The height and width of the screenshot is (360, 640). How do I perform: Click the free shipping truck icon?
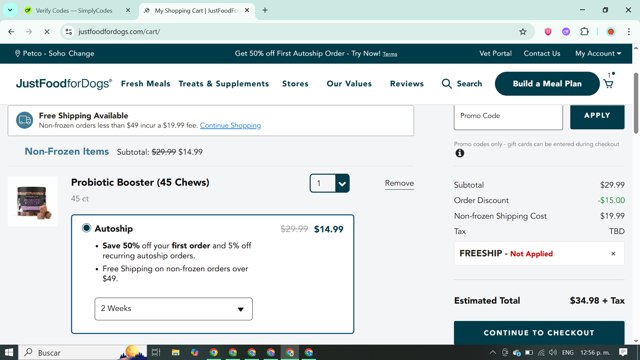(x=24, y=120)
